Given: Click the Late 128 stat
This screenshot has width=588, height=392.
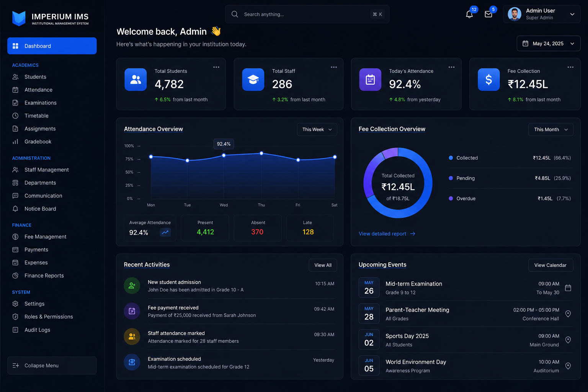Looking at the screenshot, I should [x=310, y=228].
